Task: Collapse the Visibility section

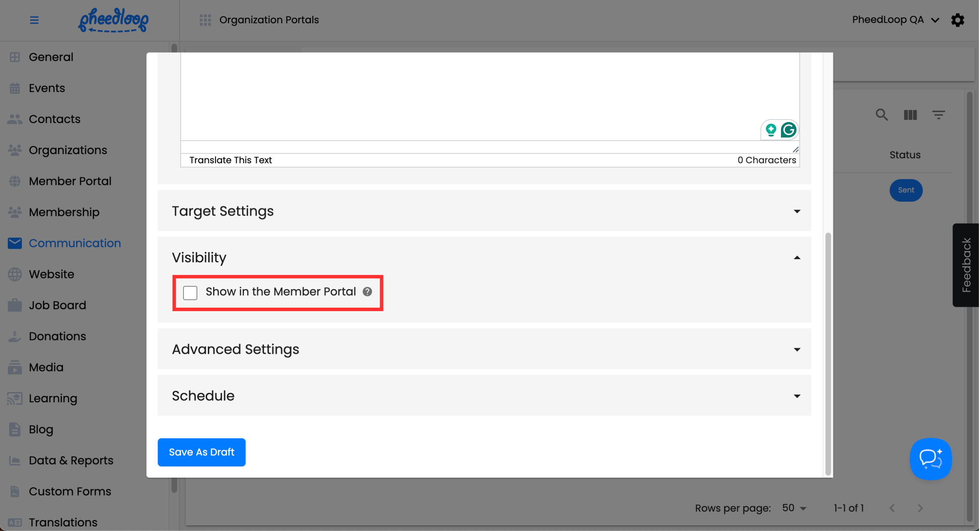Action: [797, 258]
